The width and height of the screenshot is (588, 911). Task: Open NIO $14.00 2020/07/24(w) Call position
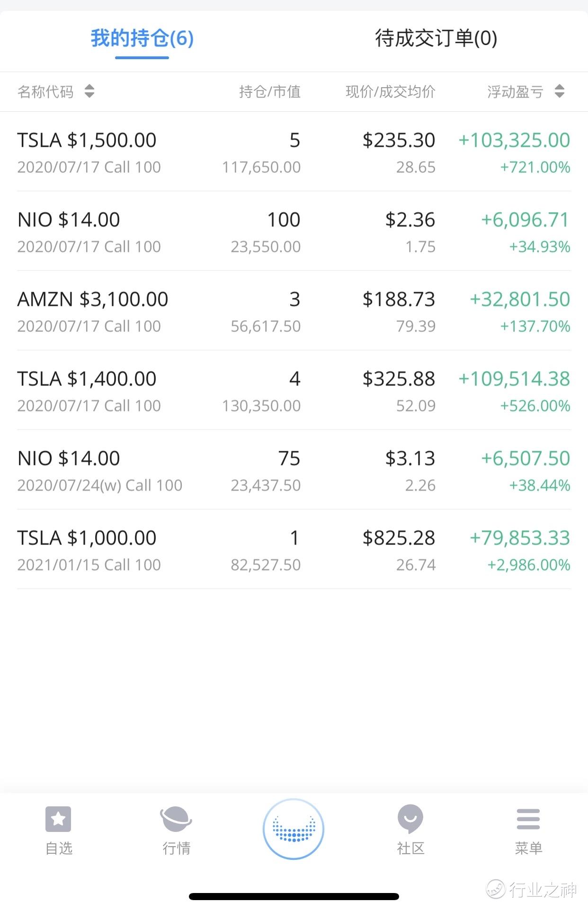[294, 470]
